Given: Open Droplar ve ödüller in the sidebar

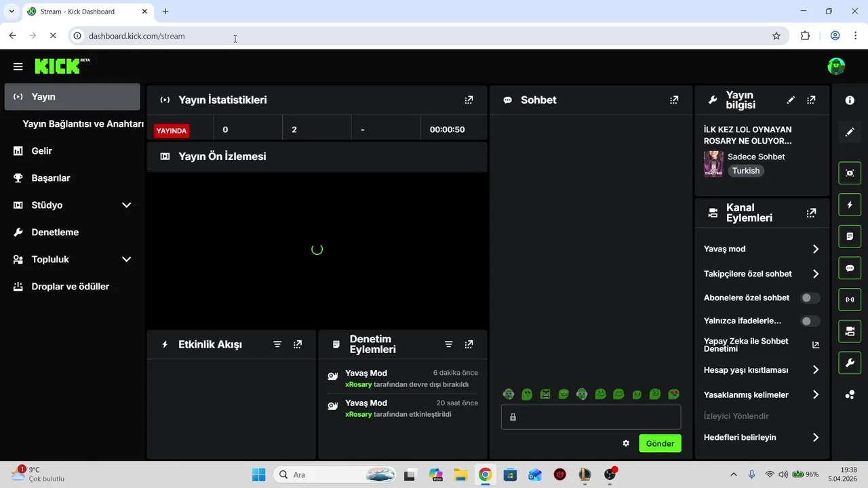Looking at the screenshot, I should pyautogui.click(x=72, y=286).
